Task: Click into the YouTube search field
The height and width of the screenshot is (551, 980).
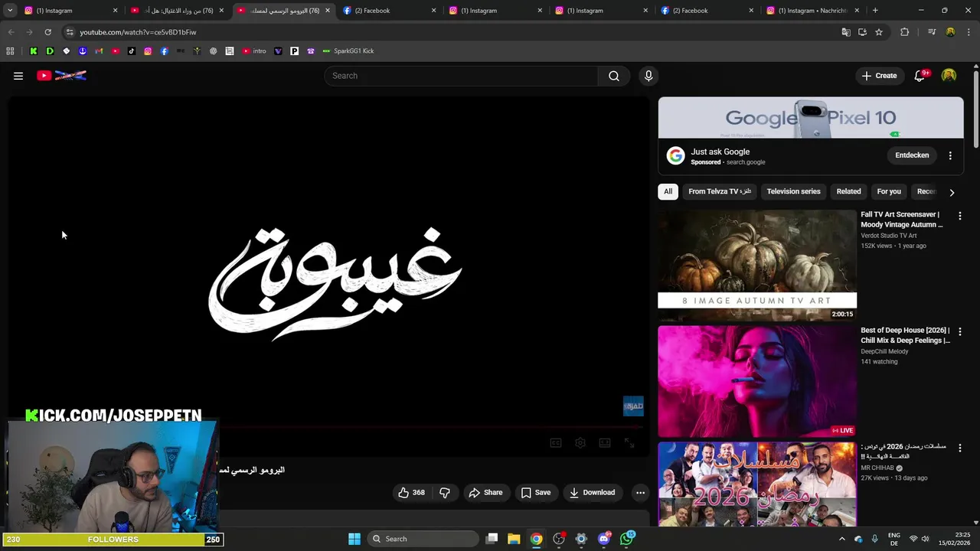Action: (x=462, y=76)
